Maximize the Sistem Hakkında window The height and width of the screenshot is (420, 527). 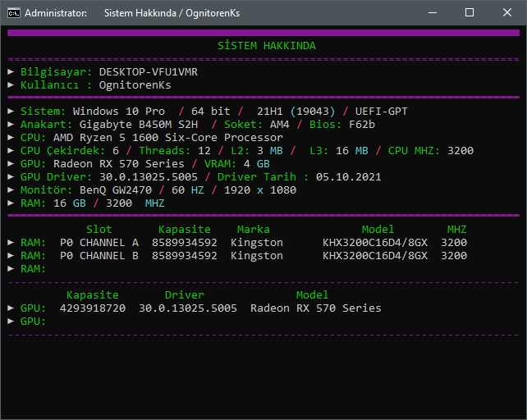click(470, 13)
